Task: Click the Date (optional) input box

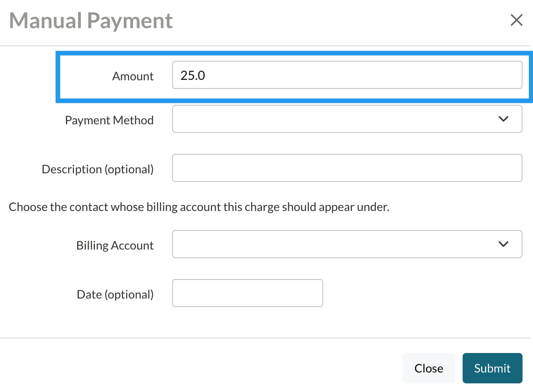Action: point(247,293)
